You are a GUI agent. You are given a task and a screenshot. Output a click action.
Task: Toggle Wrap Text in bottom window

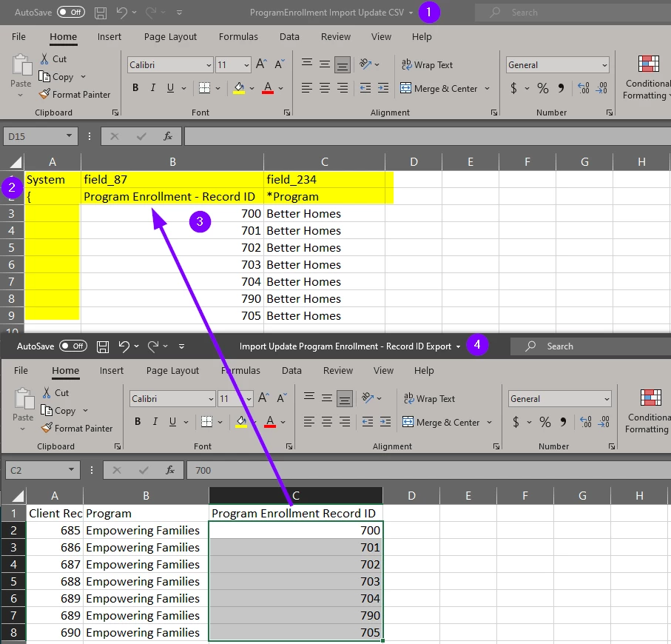429,399
